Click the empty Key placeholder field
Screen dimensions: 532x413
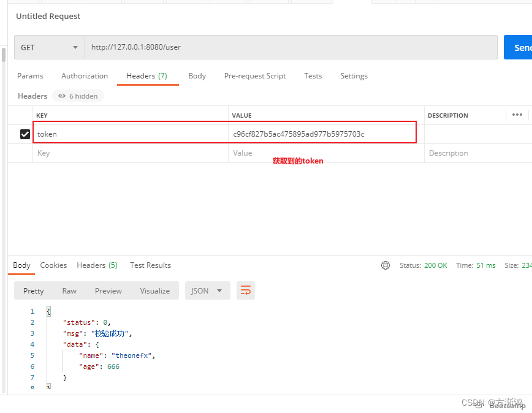point(131,153)
